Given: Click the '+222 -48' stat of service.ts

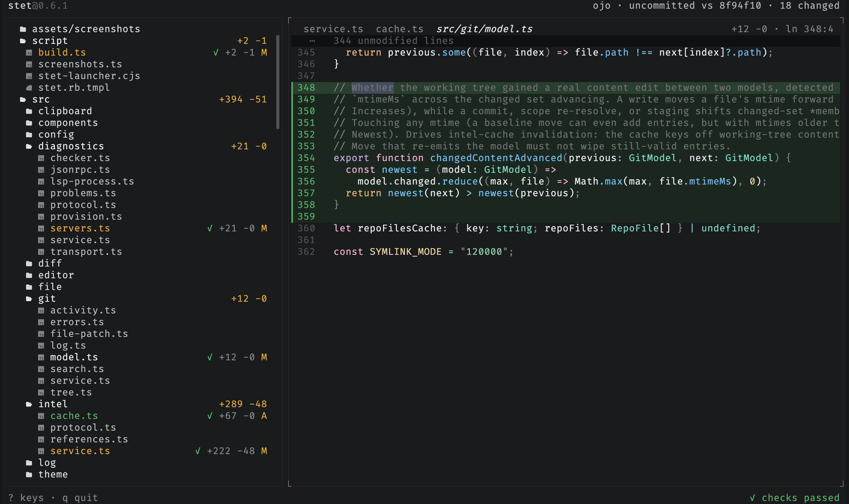Looking at the screenshot, I should pyautogui.click(x=231, y=451).
